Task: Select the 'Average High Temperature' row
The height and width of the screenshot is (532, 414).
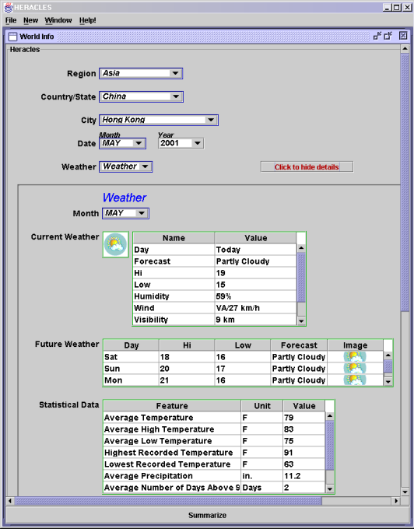Action: pyautogui.click(x=214, y=429)
